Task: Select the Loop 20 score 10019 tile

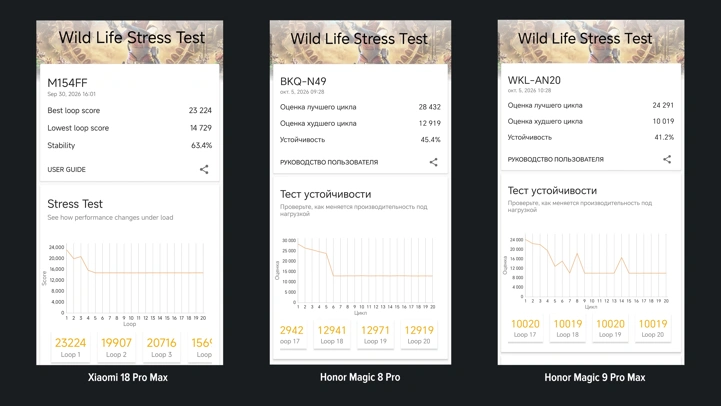Action: [x=653, y=328]
